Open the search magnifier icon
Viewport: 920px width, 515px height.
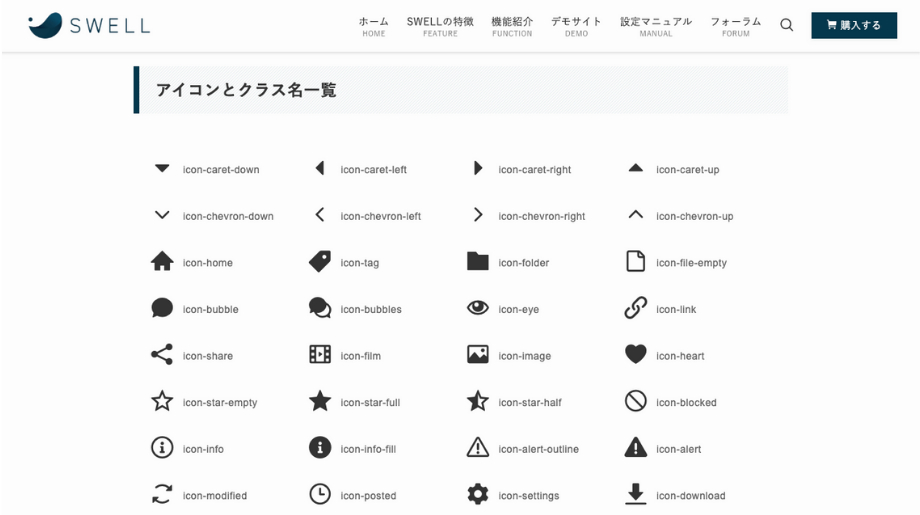pyautogui.click(x=787, y=25)
